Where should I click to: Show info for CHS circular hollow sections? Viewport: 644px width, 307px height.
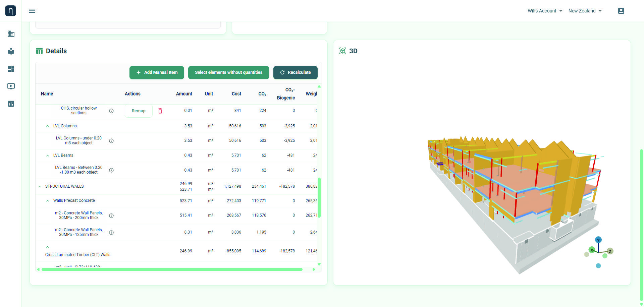pos(111,111)
